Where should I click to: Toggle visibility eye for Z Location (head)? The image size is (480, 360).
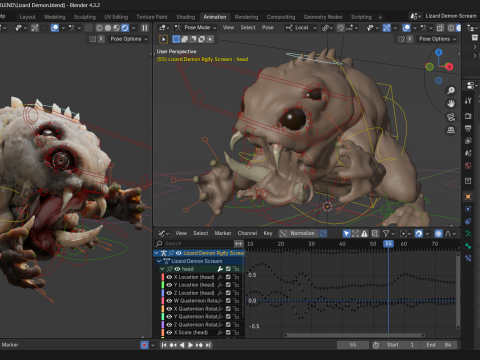pyautogui.click(x=169, y=293)
